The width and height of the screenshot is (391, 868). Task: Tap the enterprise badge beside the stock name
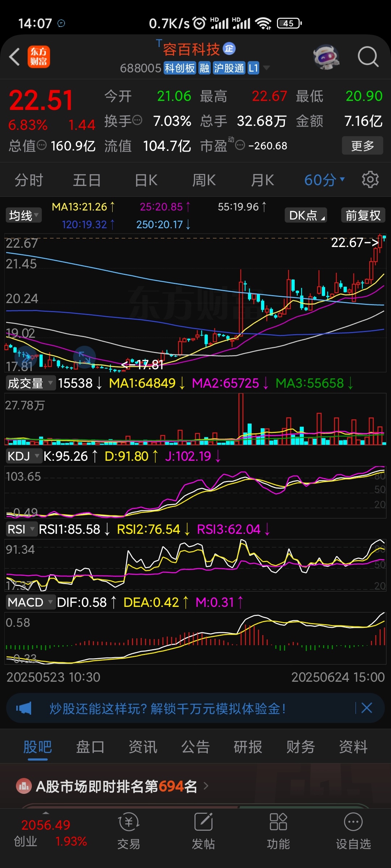pos(229,48)
